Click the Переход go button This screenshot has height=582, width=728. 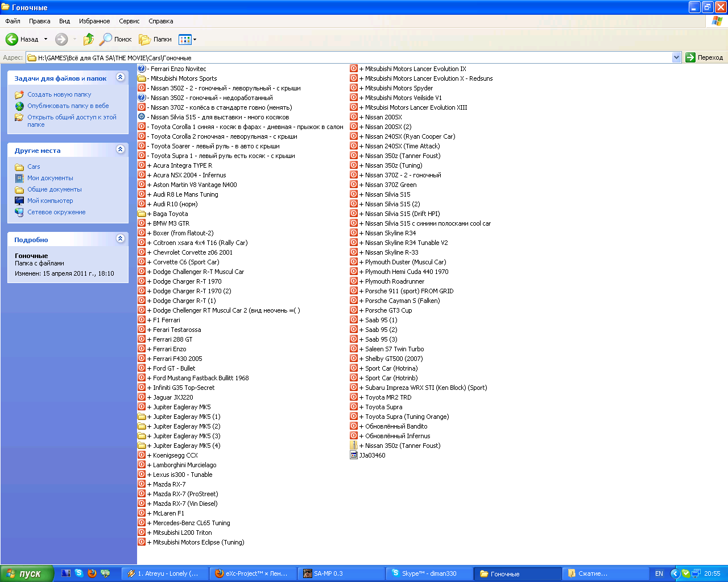pos(705,57)
